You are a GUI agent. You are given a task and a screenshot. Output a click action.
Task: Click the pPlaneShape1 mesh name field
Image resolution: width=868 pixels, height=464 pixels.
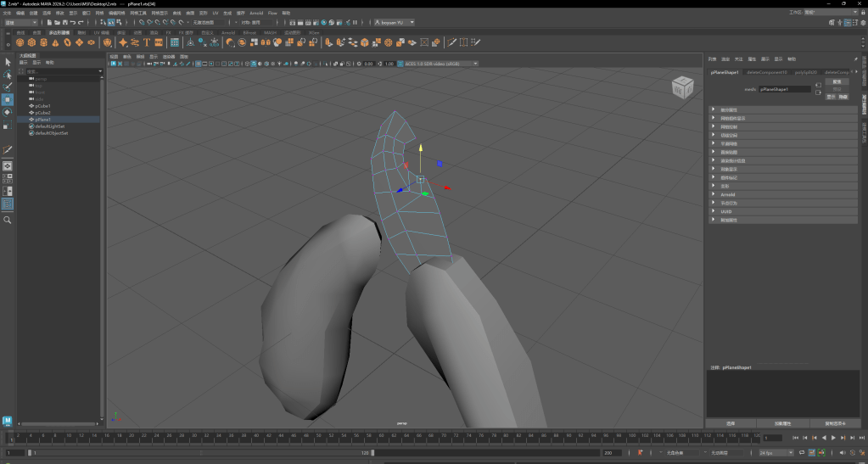click(784, 88)
